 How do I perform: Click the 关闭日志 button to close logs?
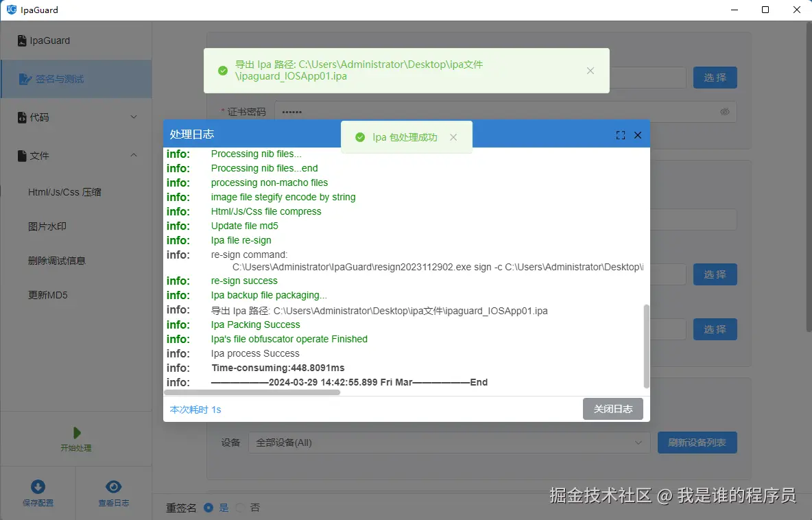pos(612,409)
